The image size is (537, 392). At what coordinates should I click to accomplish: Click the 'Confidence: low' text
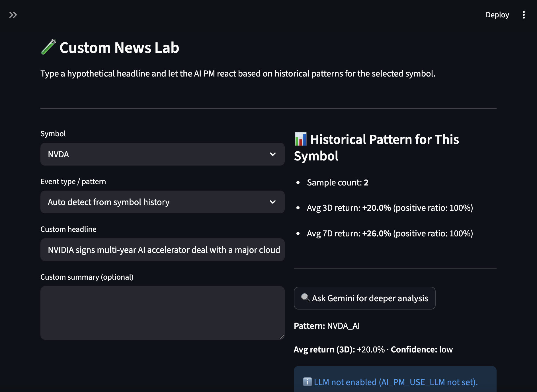(422, 349)
